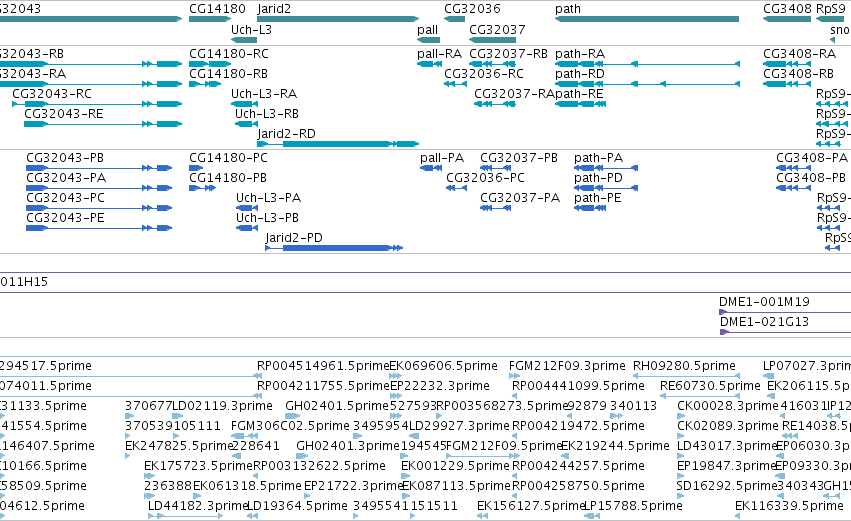851x521 pixels.
Task: Click the DME1-001M19 BAC clone label
Action: 764,302
